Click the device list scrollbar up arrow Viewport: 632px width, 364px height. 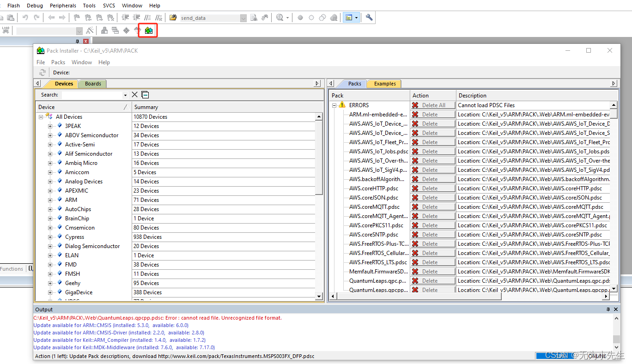(x=319, y=117)
